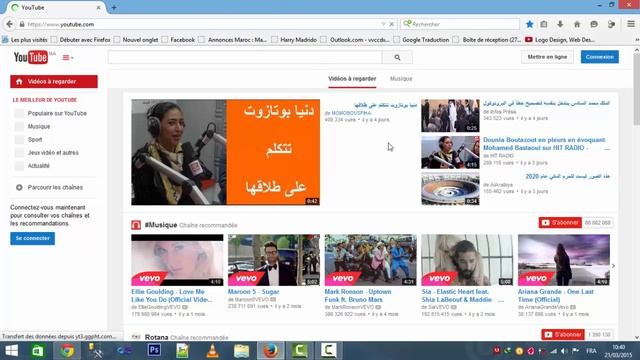This screenshot has width=640, height=360.
Task: Open URL bar history dropdown arrow
Action: click(383, 24)
